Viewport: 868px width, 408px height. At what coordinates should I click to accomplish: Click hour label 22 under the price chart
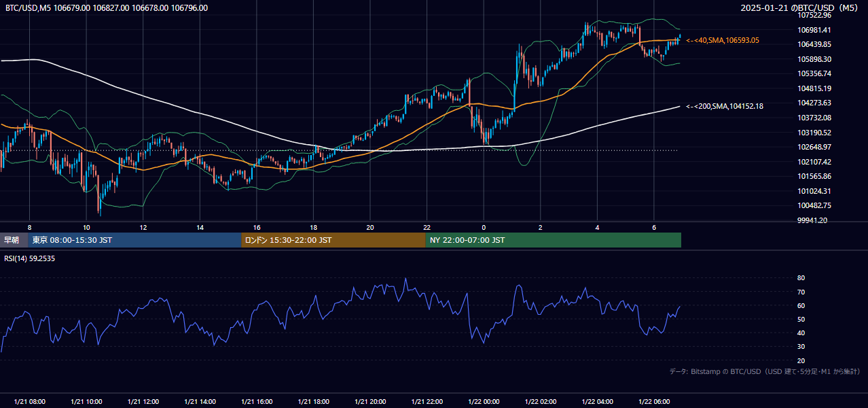click(x=427, y=227)
